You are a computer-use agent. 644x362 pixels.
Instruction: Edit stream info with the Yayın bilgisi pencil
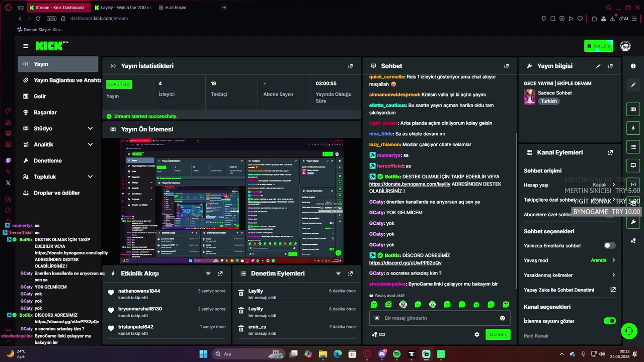click(x=598, y=66)
